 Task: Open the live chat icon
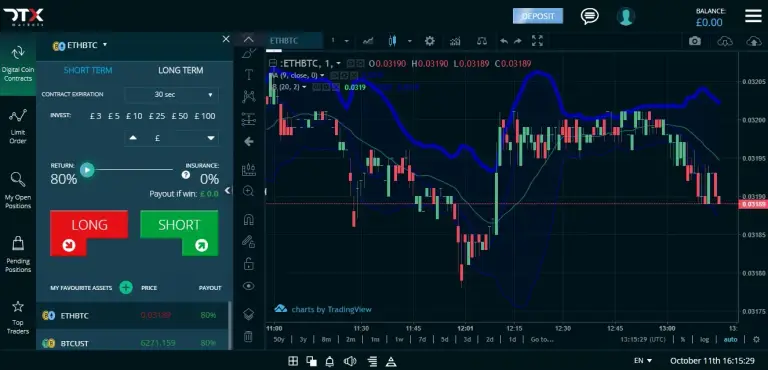590,16
